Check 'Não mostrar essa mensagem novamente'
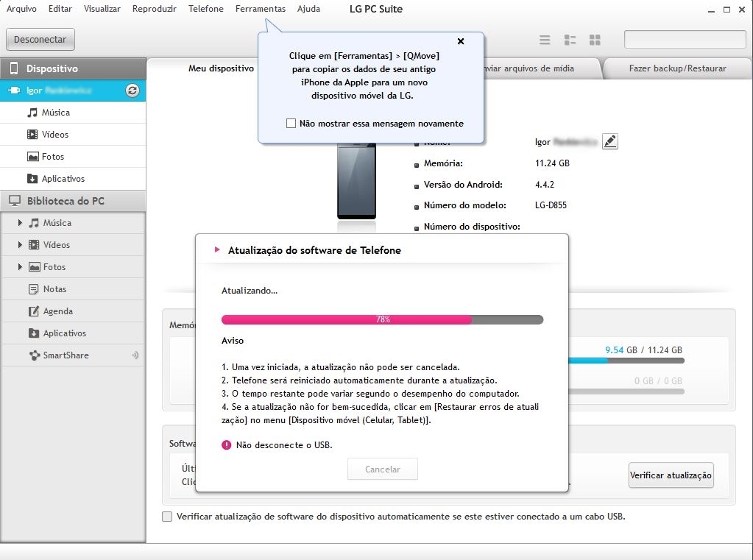Image resolution: width=753 pixels, height=560 pixels. click(291, 124)
